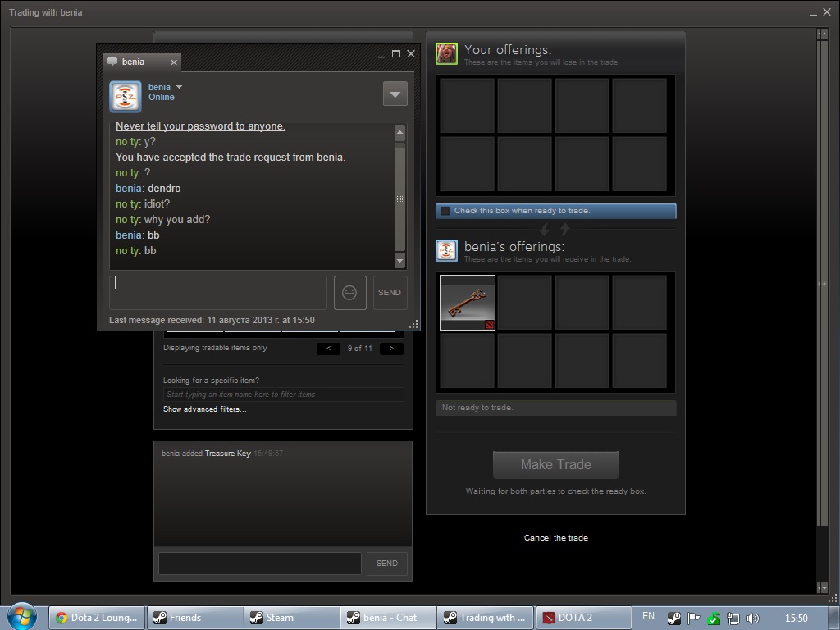Click the 'benia: dendro' chat message
The height and width of the screenshot is (630, 840).
coord(148,189)
